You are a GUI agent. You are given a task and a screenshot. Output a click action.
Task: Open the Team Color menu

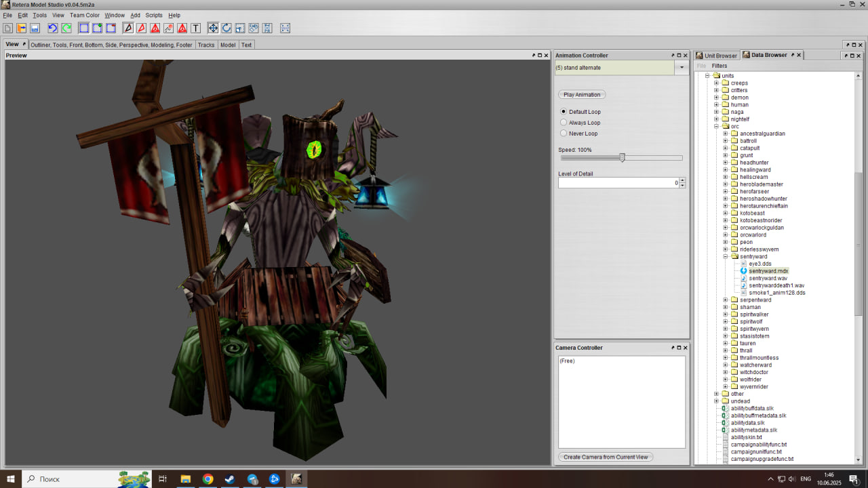pyautogui.click(x=85, y=15)
